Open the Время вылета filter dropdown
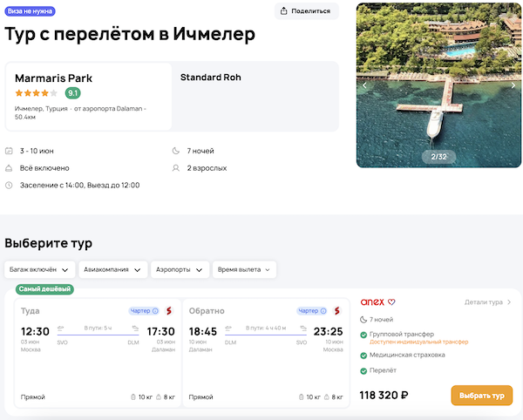523x420 pixels. (244, 269)
